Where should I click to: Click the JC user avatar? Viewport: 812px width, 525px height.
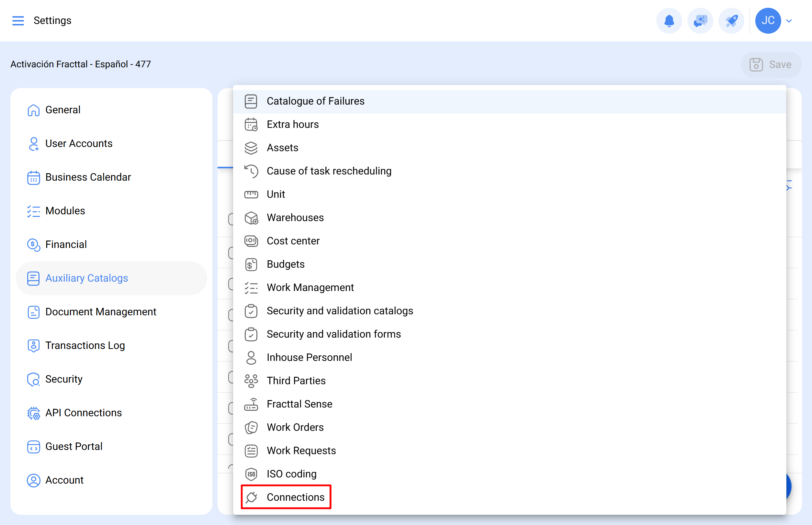[x=768, y=20]
